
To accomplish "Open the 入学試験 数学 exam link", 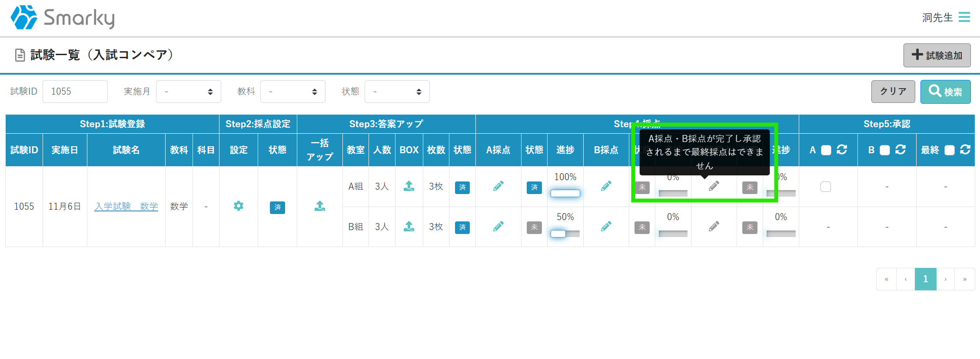I will [126, 206].
